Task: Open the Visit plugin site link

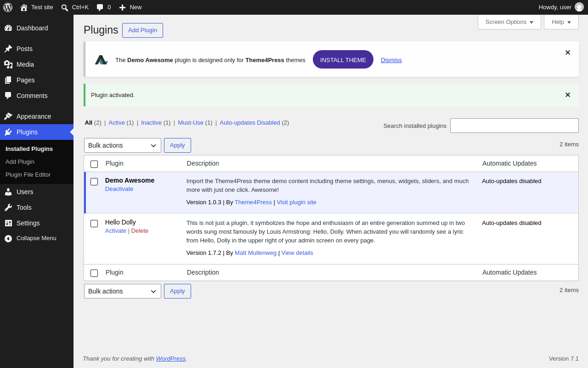Action: click(x=296, y=202)
